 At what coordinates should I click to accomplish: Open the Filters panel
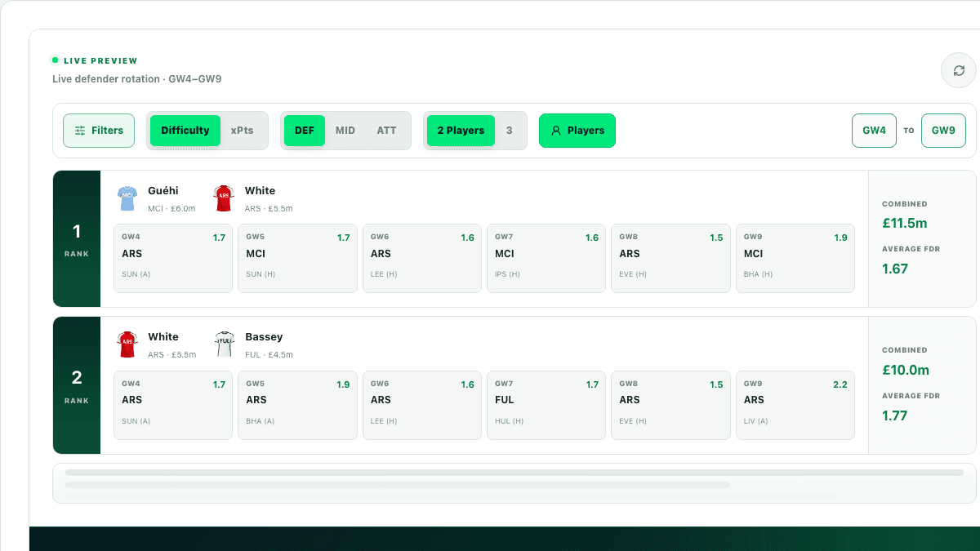pos(99,131)
